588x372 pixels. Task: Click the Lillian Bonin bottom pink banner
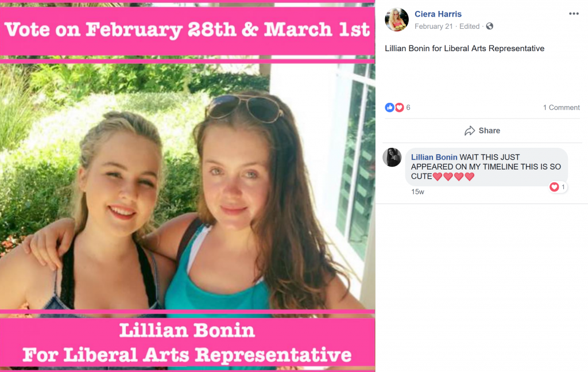point(188,342)
